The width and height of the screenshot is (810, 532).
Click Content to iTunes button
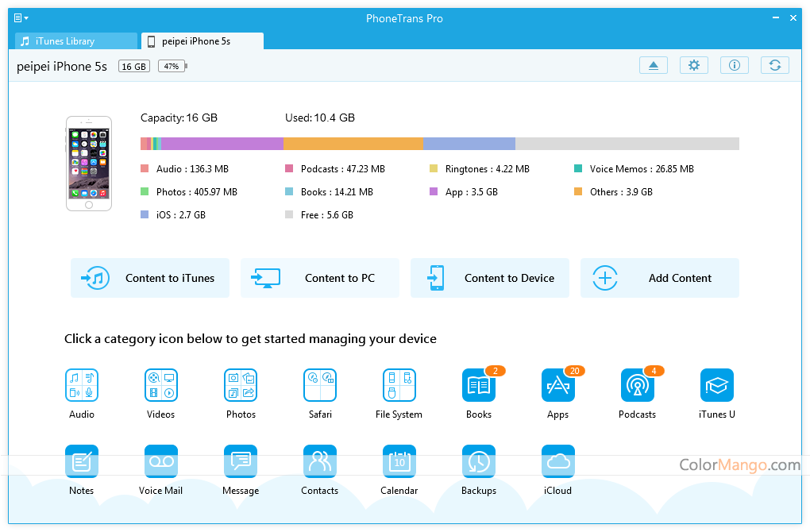tap(150, 278)
